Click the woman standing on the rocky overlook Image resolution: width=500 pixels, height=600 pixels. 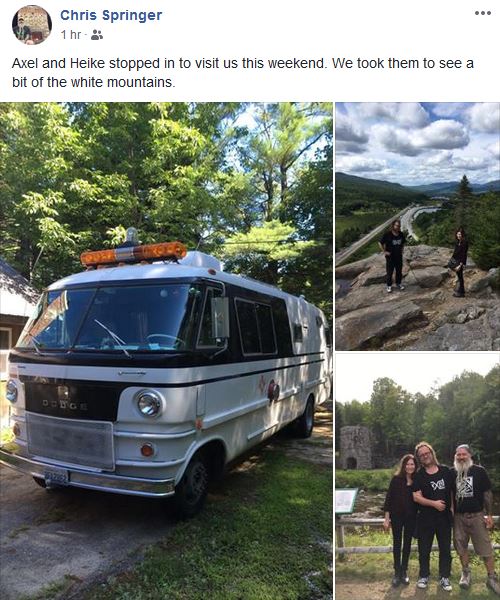[459, 262]
